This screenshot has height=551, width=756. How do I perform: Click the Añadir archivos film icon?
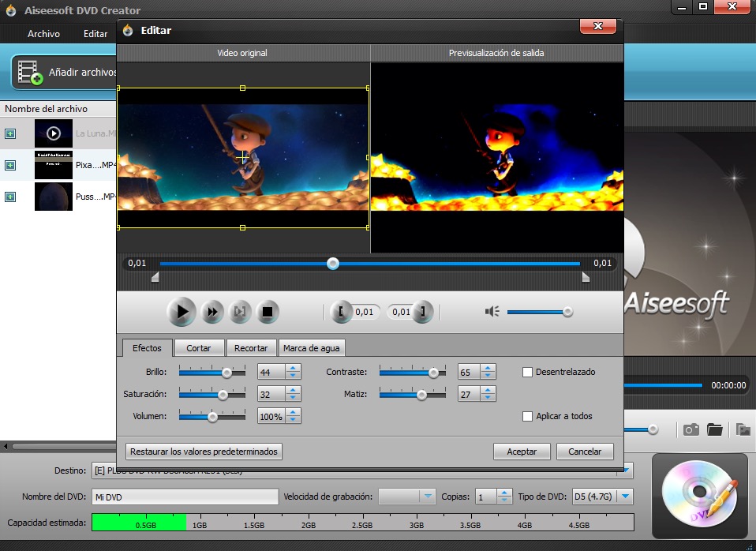[29, 73]
